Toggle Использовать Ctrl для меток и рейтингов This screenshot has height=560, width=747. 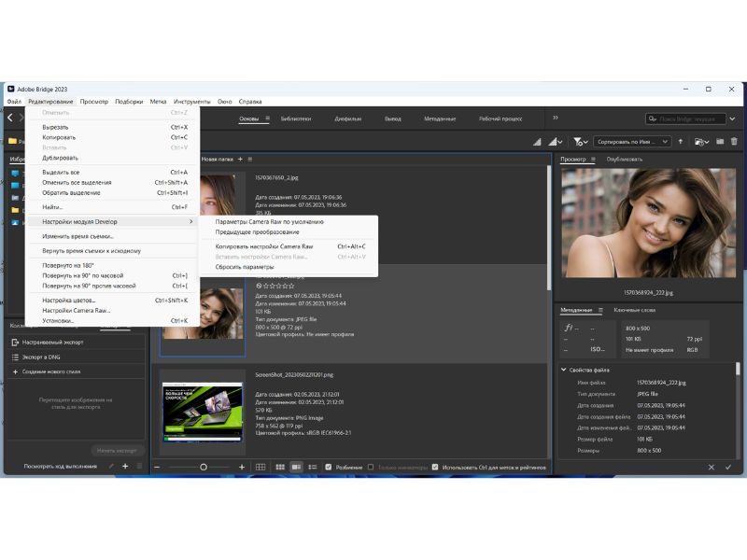click(434, 467)
